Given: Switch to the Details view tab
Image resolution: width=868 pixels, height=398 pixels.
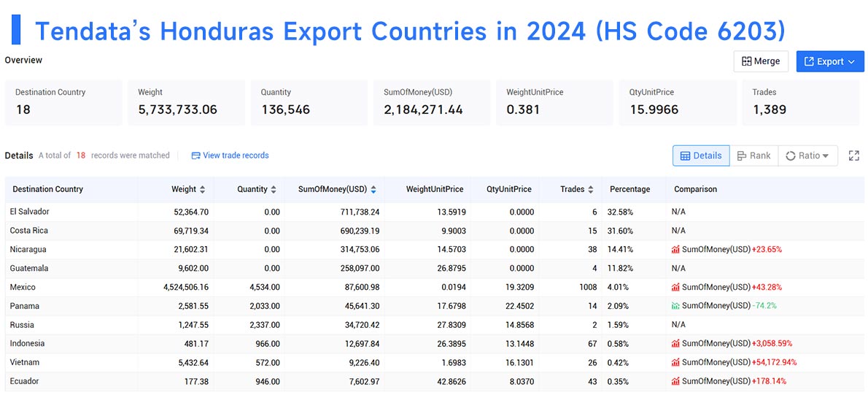Looking at the screenshot, I should pyautogui.click(x=701, y=156).
